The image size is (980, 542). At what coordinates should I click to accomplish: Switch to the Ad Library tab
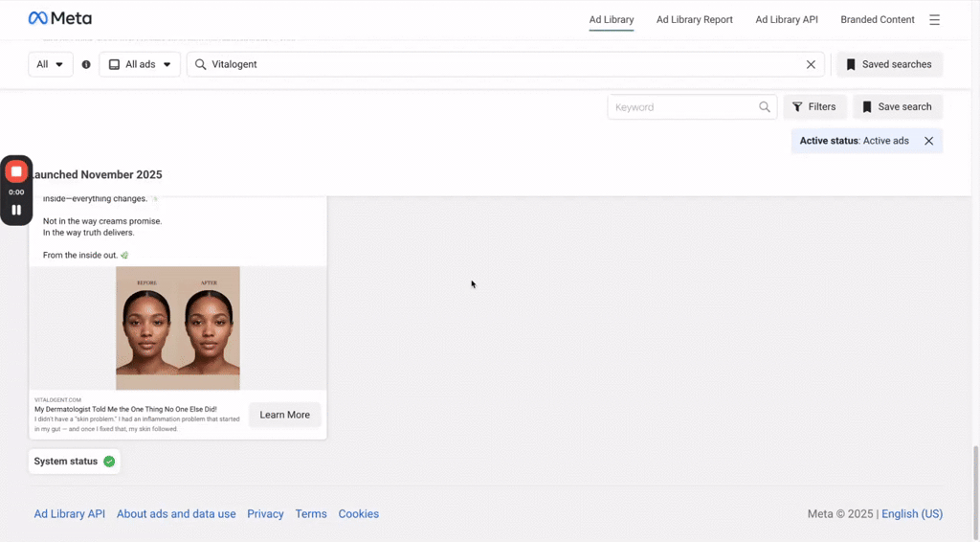[x=612, y=19]
